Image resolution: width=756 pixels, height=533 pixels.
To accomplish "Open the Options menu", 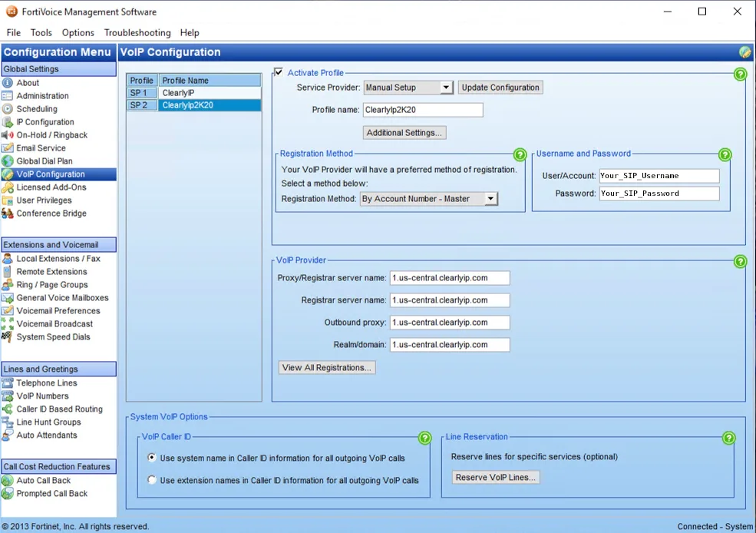I will click(78, 33).
